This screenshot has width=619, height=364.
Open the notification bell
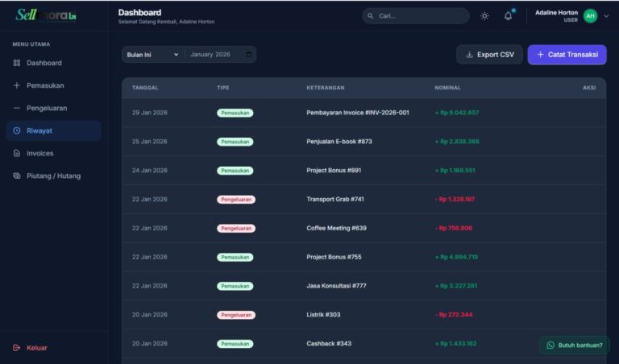508,16
